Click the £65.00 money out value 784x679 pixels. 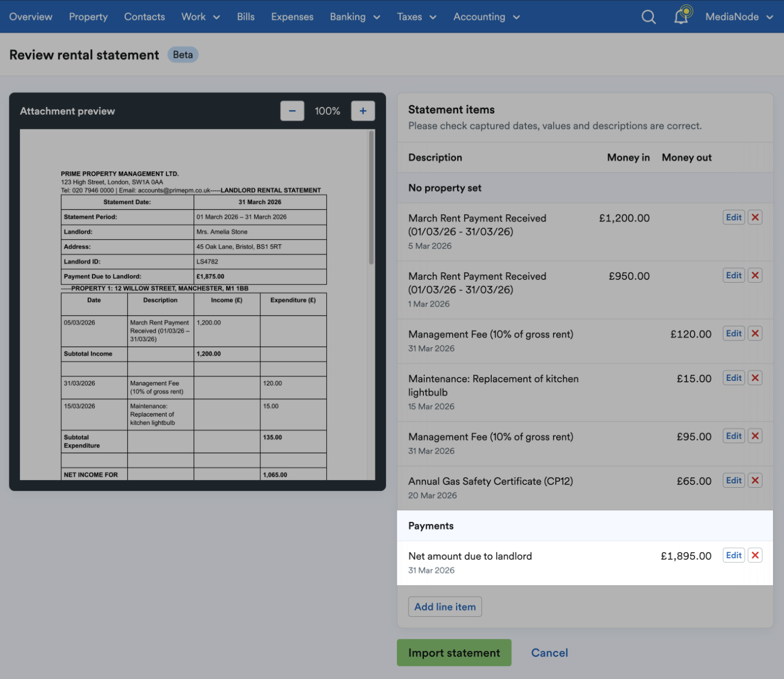coord(694,481)
